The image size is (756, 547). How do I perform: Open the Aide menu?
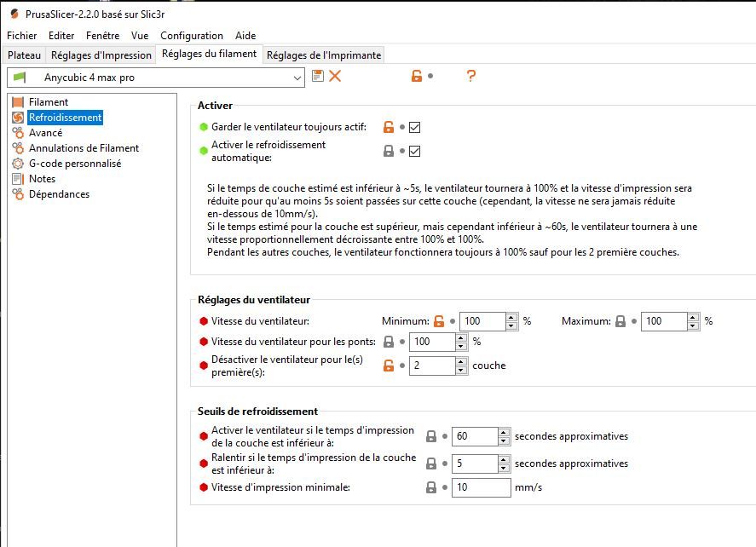point(245,36)
